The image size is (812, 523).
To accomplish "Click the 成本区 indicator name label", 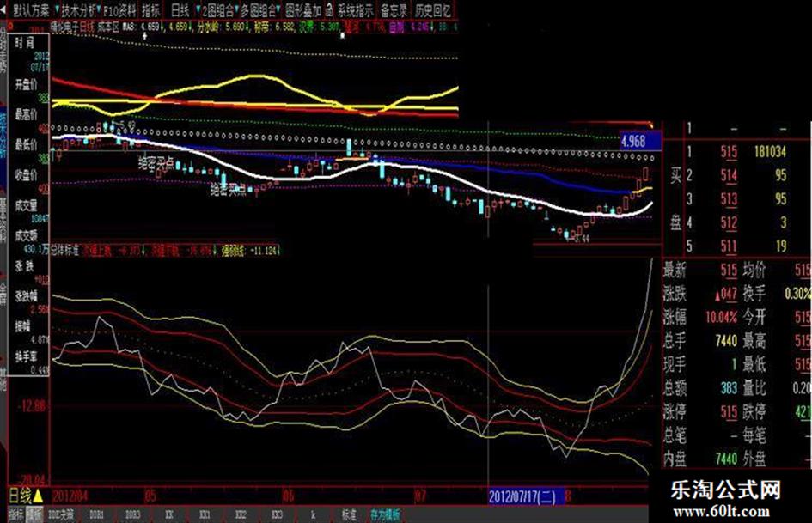I will [x=107, y=27].
